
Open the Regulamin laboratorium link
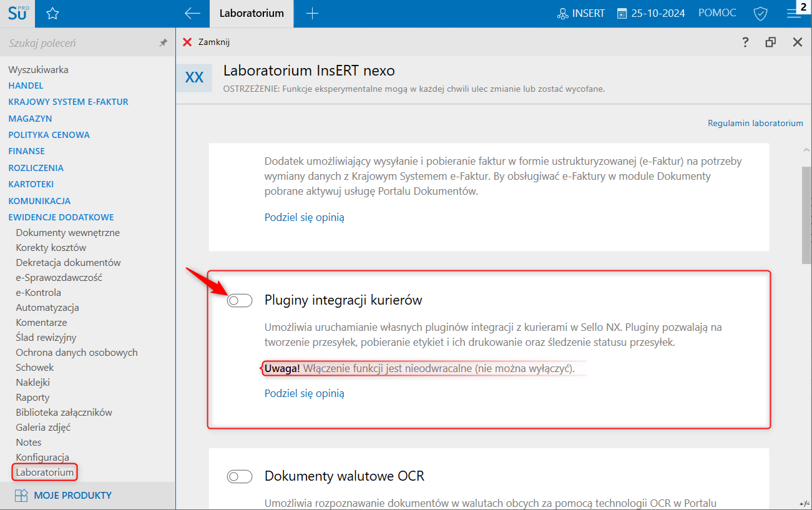click(755, 124)
